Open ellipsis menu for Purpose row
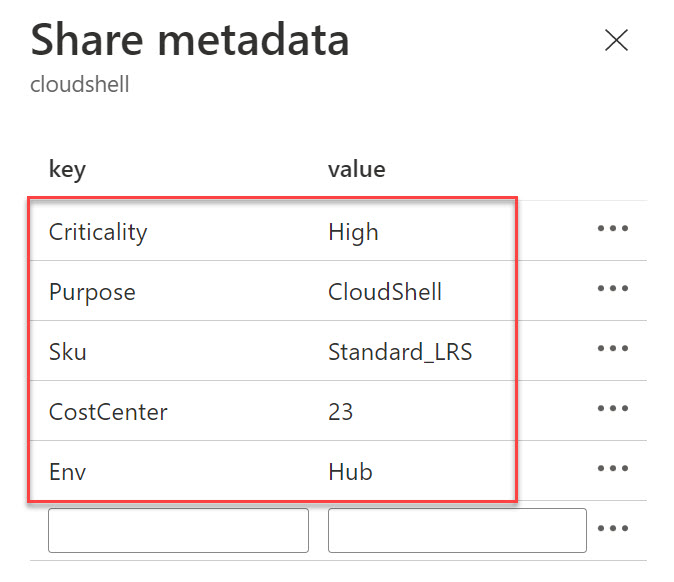674x582 pixels. point(612,289)
